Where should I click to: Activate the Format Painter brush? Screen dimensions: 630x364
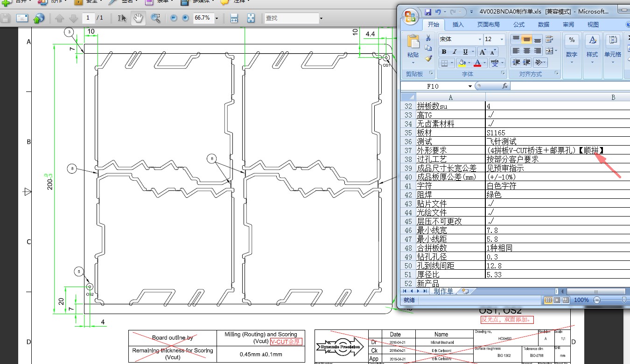pos(428,59)
